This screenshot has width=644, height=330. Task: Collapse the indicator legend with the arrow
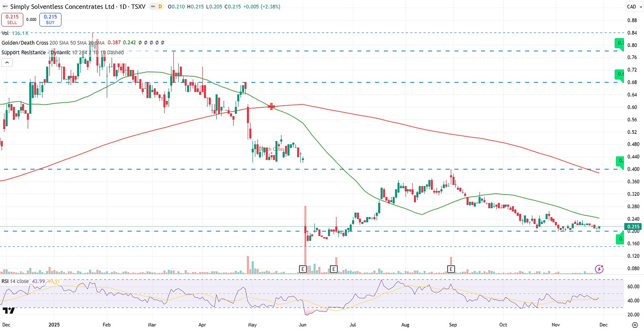[x=7, y=63]
